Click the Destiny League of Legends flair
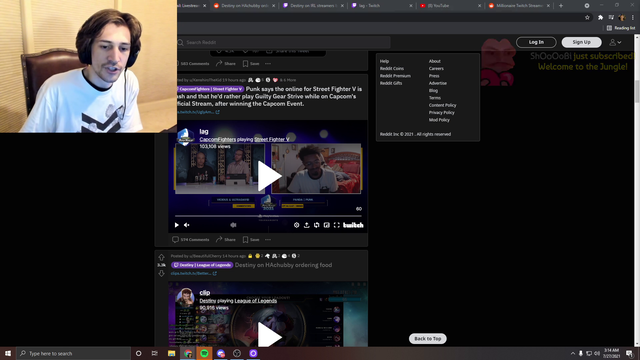This screenshot has height=360, width=640. 202,265
